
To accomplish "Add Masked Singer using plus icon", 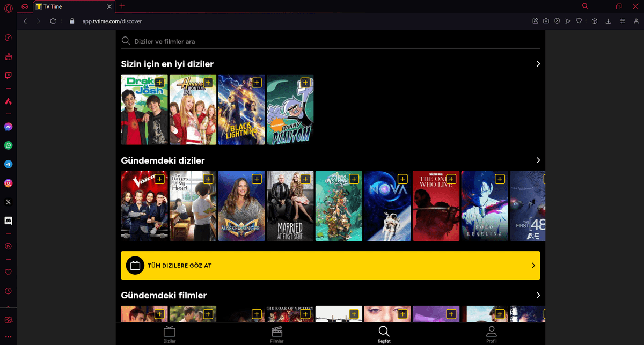I will click(257, 179).
